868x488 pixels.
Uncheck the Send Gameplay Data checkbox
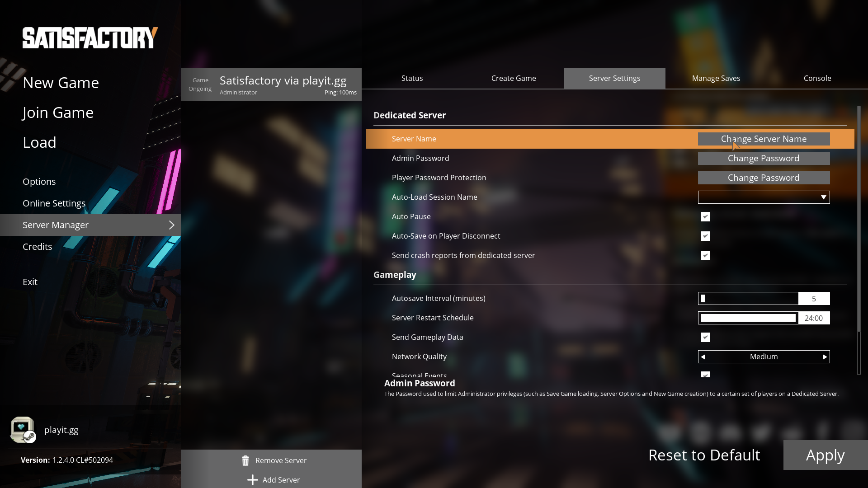[x=705, y=337]
